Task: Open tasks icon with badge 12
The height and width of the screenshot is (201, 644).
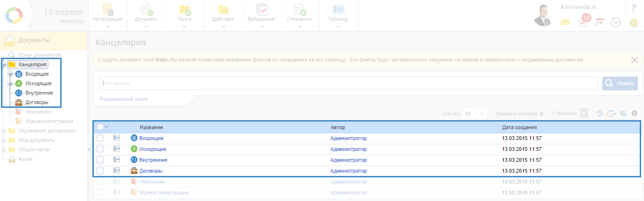Action: click(x=583, y=22)
